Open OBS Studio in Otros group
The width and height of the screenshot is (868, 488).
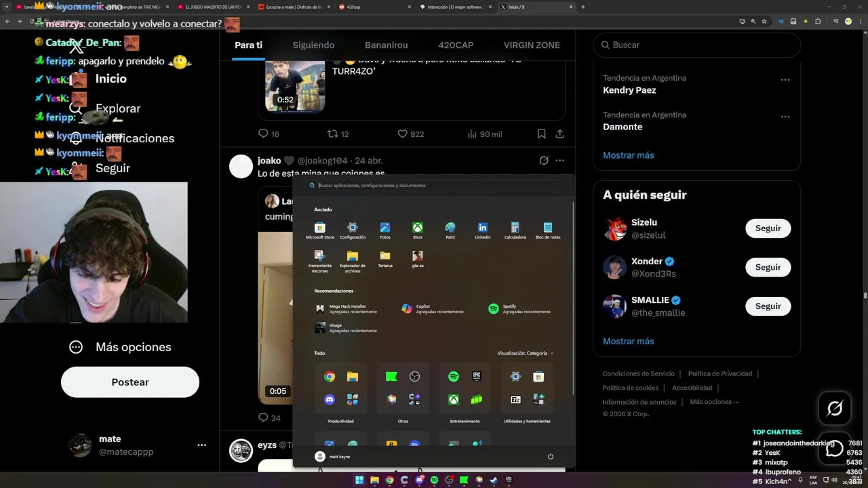[415, 377]
